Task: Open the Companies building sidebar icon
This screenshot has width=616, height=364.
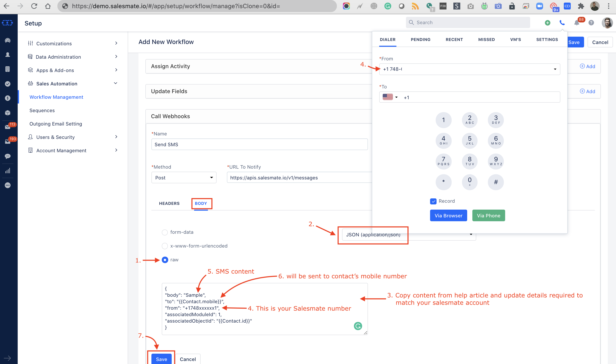Action: (8, 69)
